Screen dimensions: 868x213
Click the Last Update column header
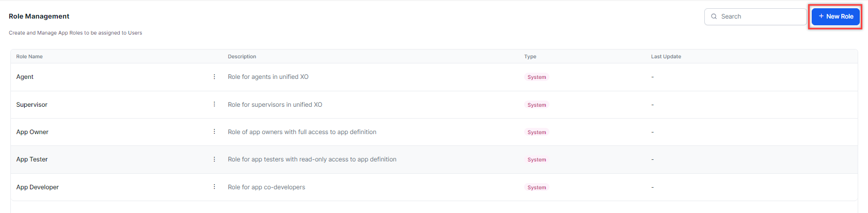pos(666,57)
